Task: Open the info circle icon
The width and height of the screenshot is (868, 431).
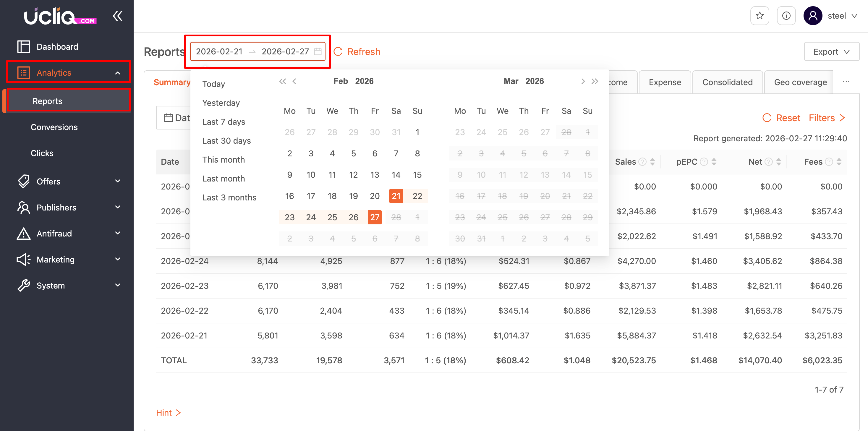Action: 786,16
